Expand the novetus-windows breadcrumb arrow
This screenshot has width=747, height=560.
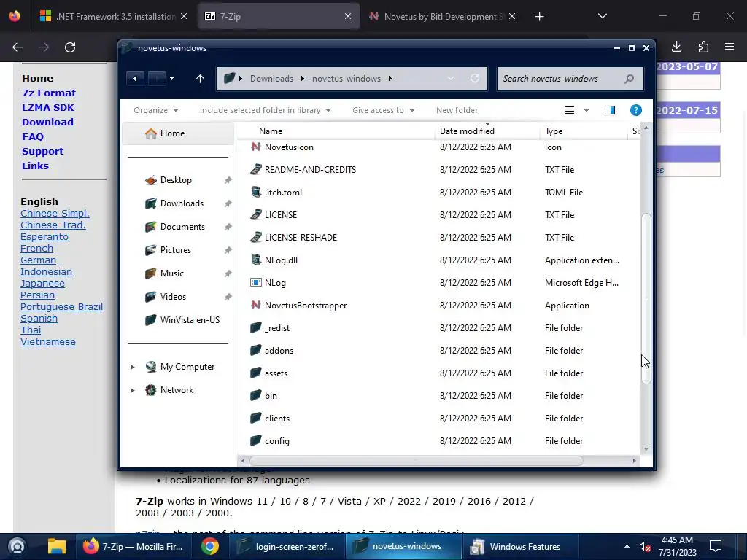pos(390,79)
